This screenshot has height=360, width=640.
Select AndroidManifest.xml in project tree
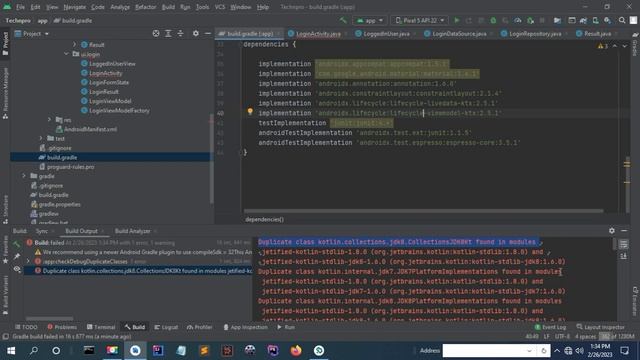click(86, 129)
